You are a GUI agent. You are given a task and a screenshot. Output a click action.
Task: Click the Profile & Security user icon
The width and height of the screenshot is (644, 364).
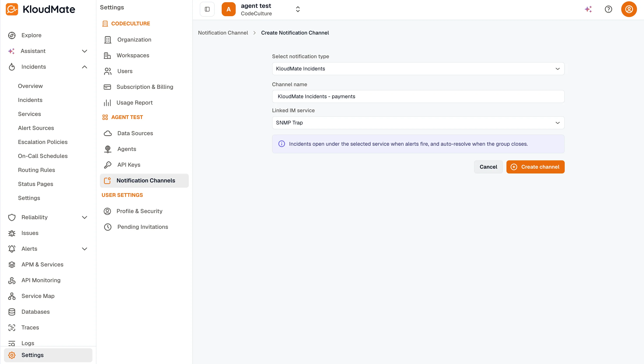pyautogui.click(x=107, y=211)
